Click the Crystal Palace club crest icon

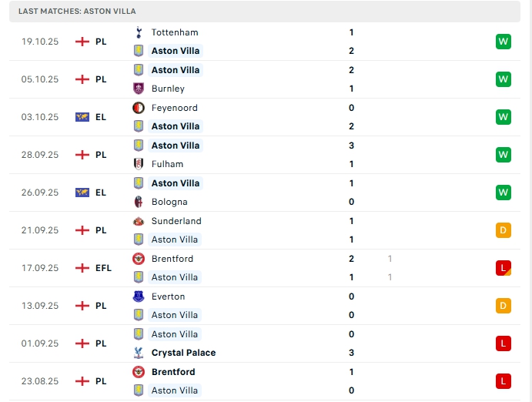(139, 353)
